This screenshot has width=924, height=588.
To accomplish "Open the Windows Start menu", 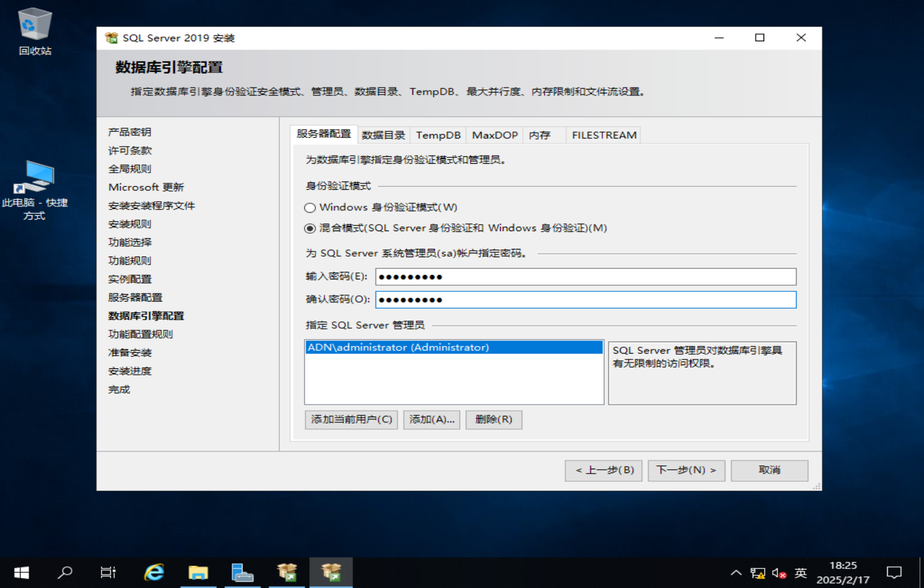I will (22, 573).
